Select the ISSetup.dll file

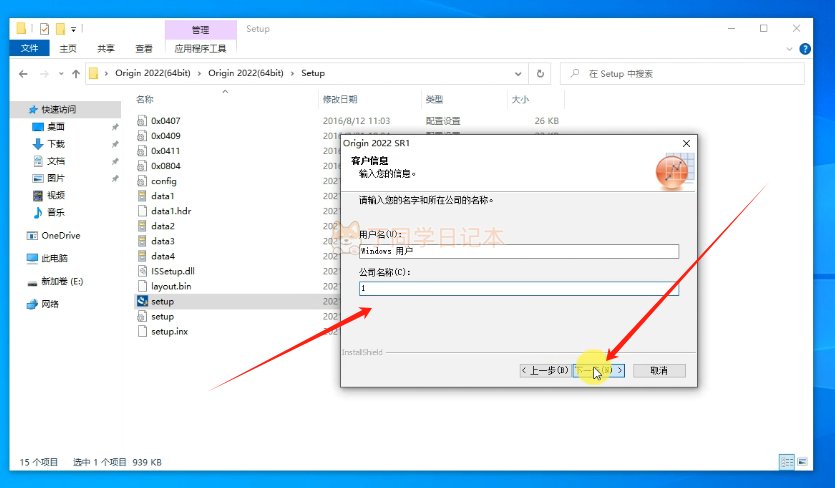click(173, 271)
